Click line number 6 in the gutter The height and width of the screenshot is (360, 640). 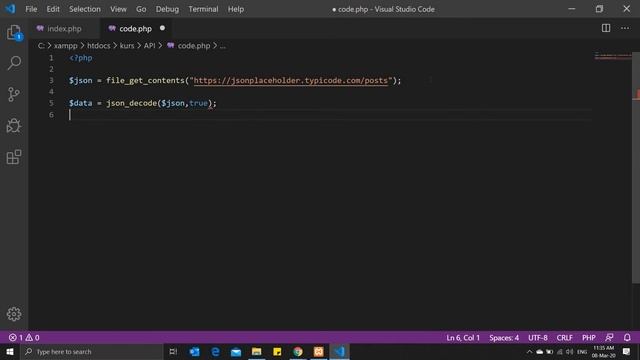click(x=51, y=115)
